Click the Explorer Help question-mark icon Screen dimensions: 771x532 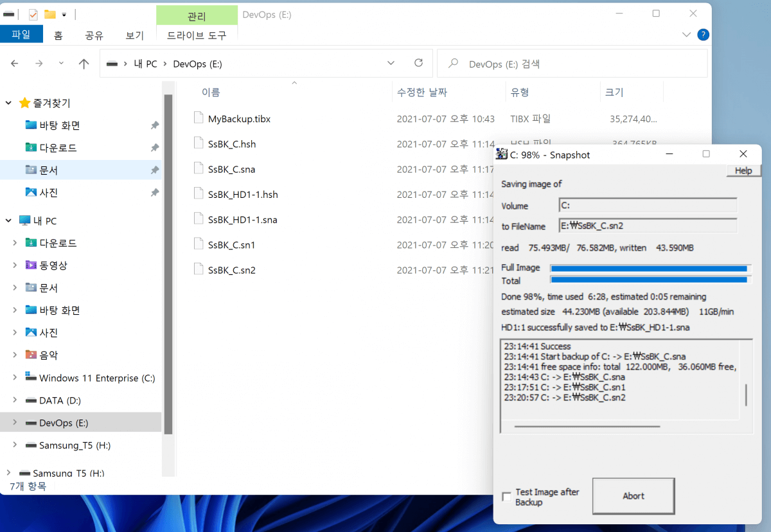(703, 35)
